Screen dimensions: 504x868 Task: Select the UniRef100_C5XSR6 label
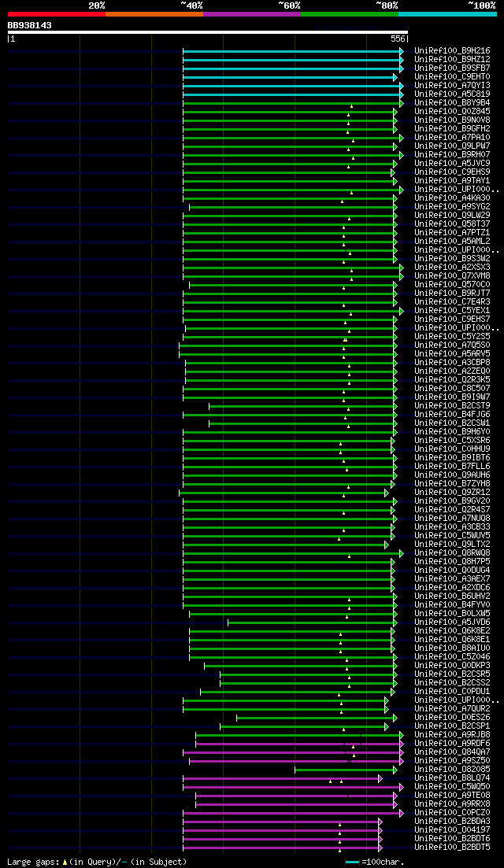coord(452,440)
